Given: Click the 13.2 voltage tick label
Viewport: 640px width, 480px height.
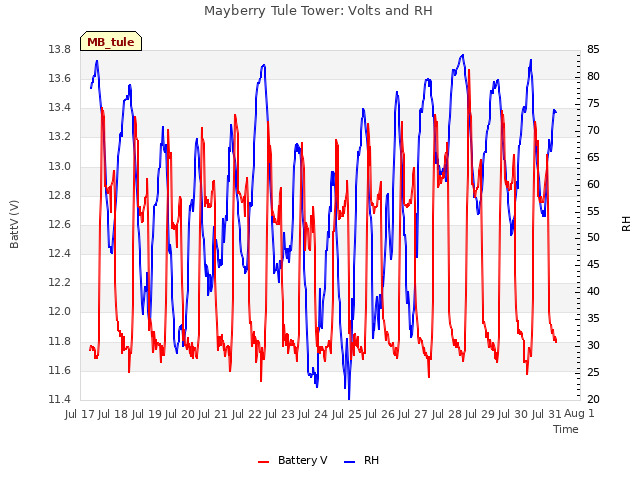Looking at the screenshot, I should click(x=60, y=137).
